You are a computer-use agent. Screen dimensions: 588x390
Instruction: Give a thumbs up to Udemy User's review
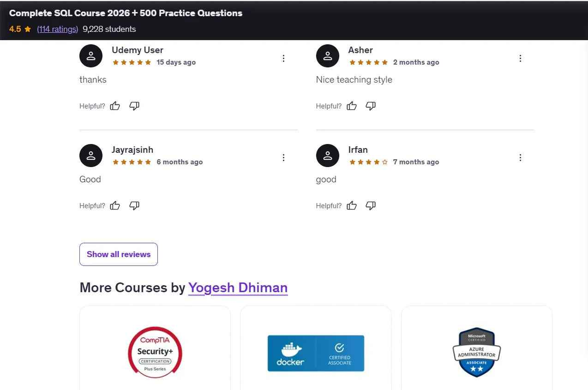click(x=115, y=106)
